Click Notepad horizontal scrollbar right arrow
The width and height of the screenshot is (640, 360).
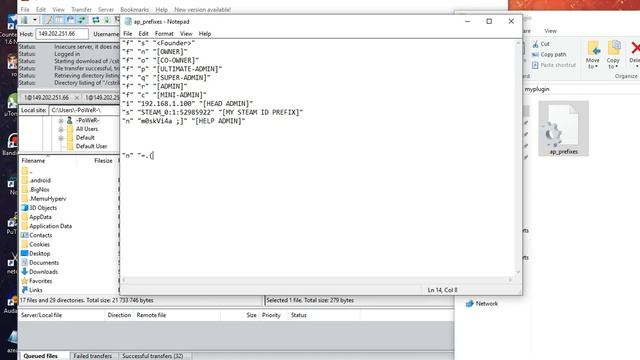click(x=510, y=280)
